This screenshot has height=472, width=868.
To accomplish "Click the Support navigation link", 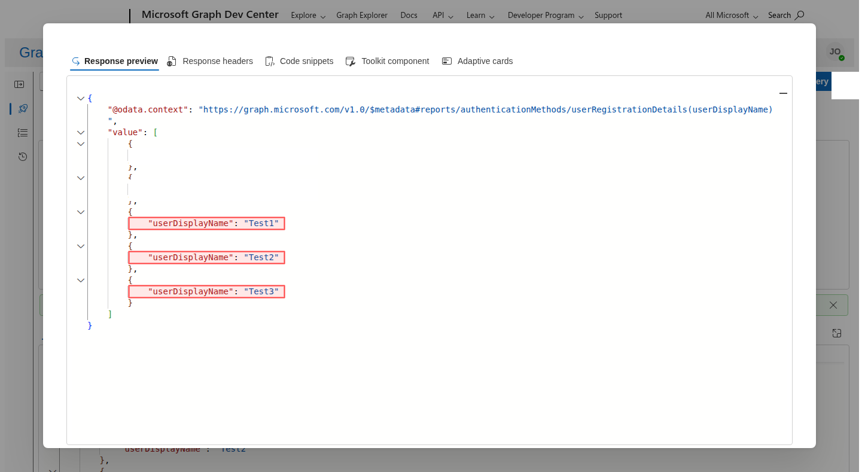I will [608, 15].
